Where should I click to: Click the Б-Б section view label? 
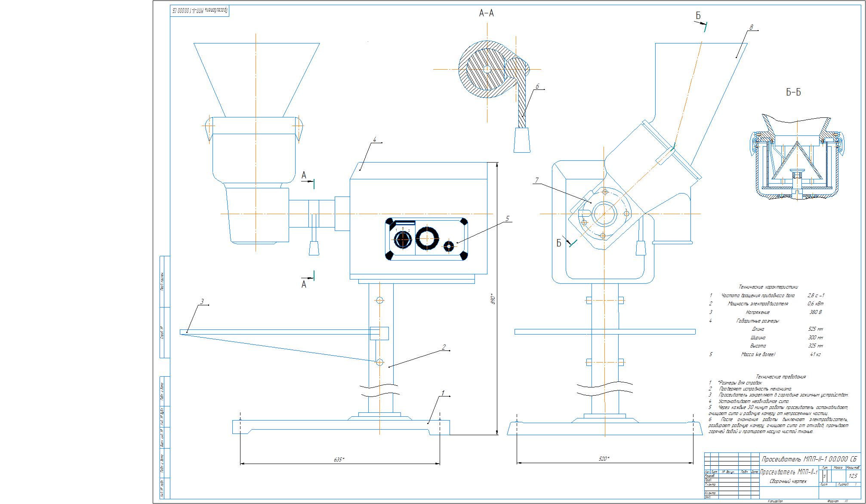tap(793, 92)
